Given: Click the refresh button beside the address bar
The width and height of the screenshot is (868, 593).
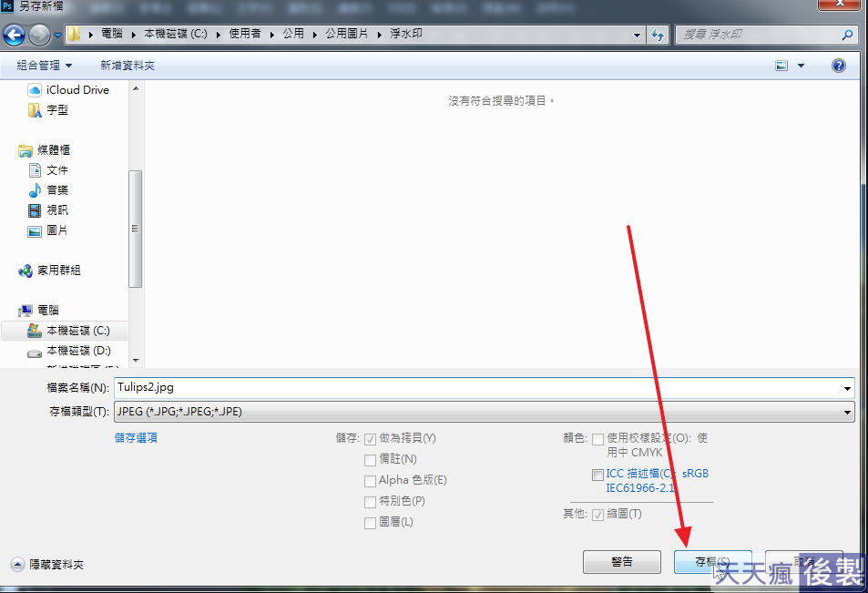Looking at the screenshot, I should [x=657, y=35].
